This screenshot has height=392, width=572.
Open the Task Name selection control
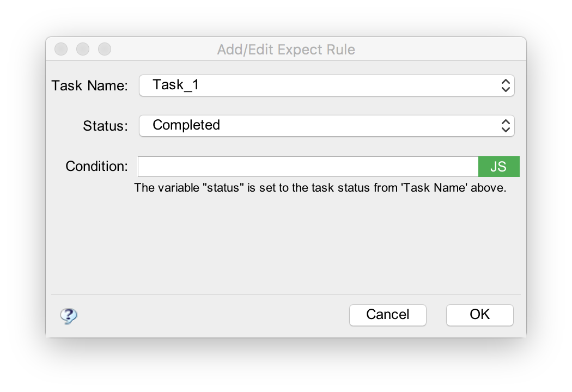[327, 85]
